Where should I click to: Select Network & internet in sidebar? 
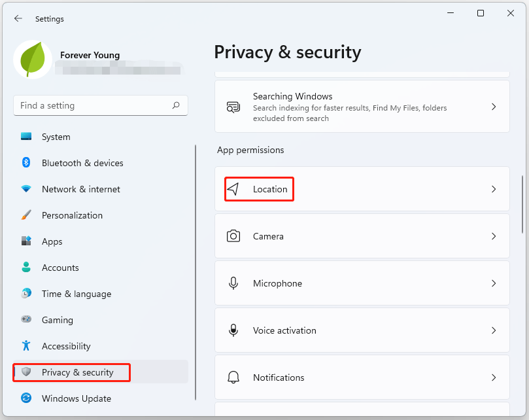pyautogui.click(x=101, y=189)
